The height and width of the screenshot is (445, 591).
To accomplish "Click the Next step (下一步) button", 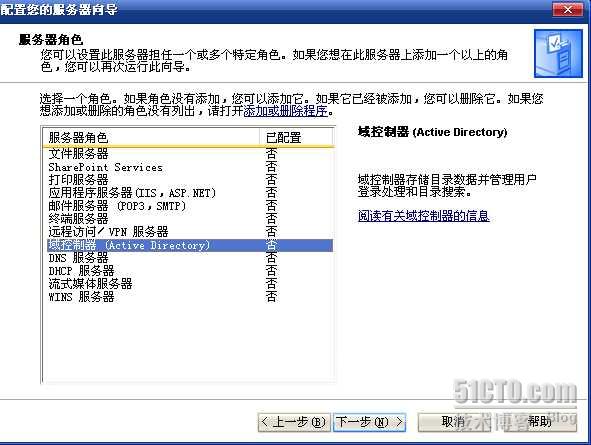I will pos(369,422).
